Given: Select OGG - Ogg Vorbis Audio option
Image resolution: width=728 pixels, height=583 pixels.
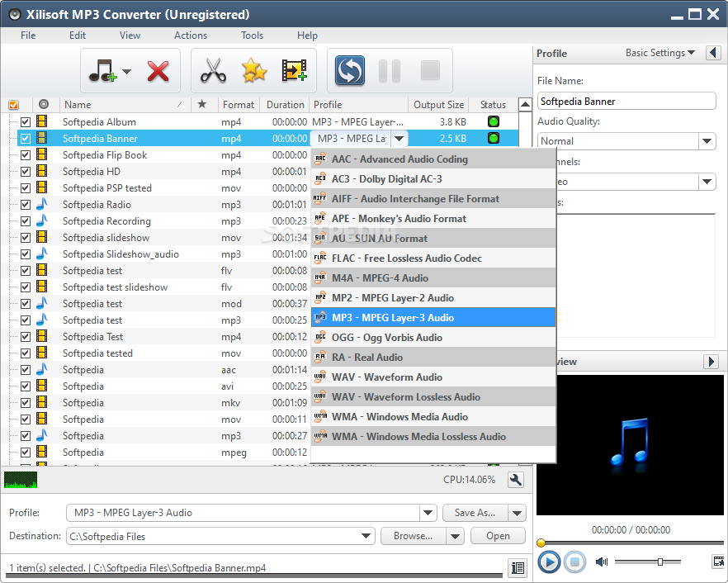Looking at the screenshot, I should (433, 338).
